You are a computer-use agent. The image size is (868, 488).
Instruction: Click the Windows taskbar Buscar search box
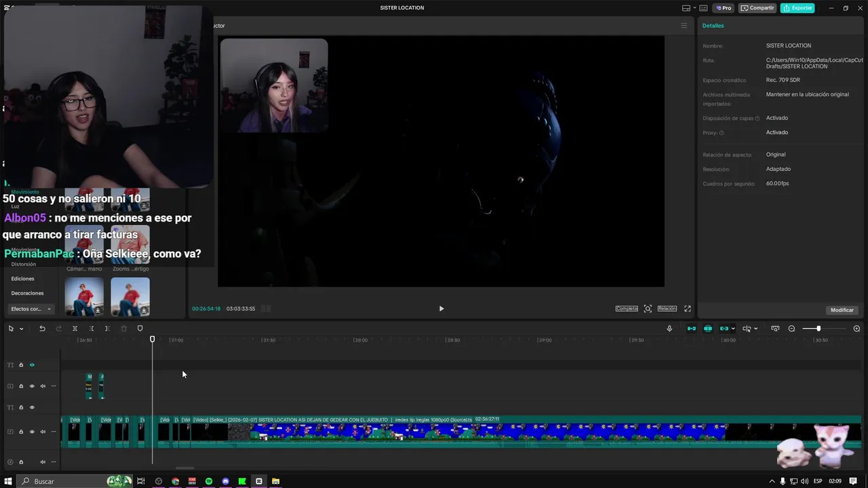75,481
